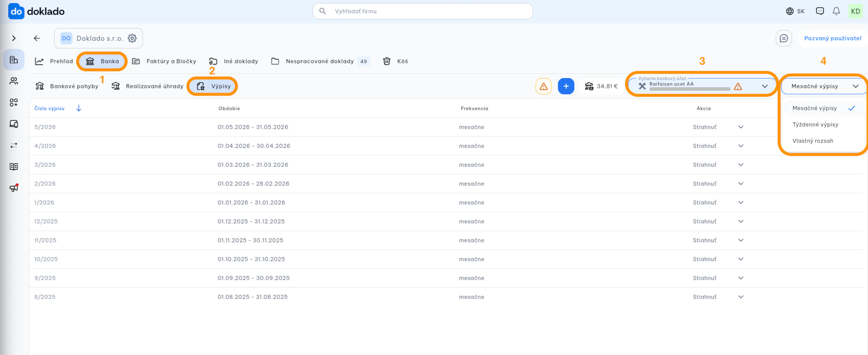Expand download options for statement 4/2026

[x=741, y=146]
